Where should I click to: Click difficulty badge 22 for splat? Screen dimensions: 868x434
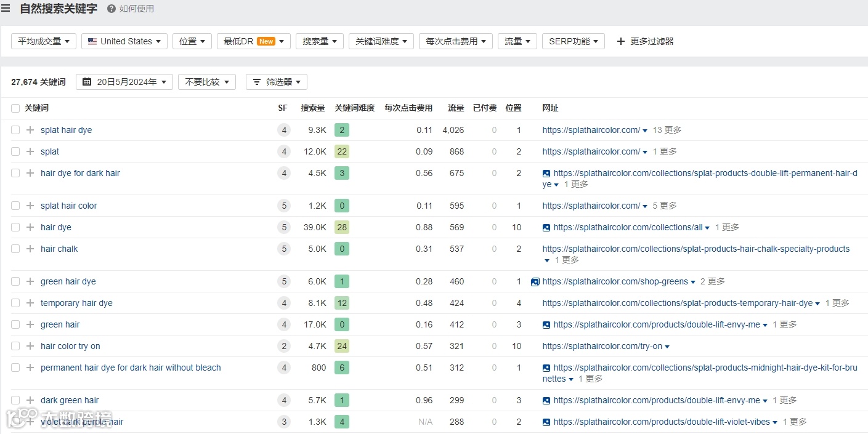click(342, 151)
